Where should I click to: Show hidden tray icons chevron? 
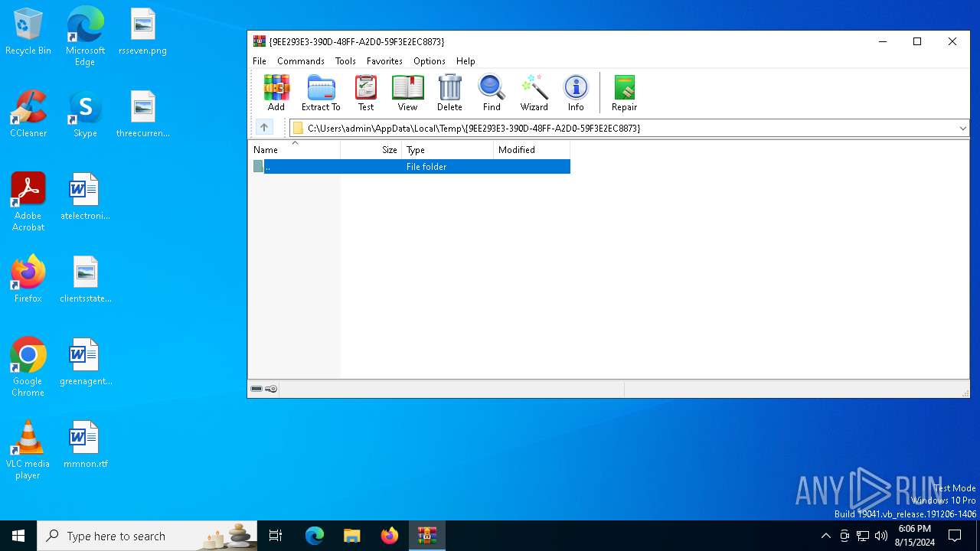pyautogui.click(x=825, y=536)
